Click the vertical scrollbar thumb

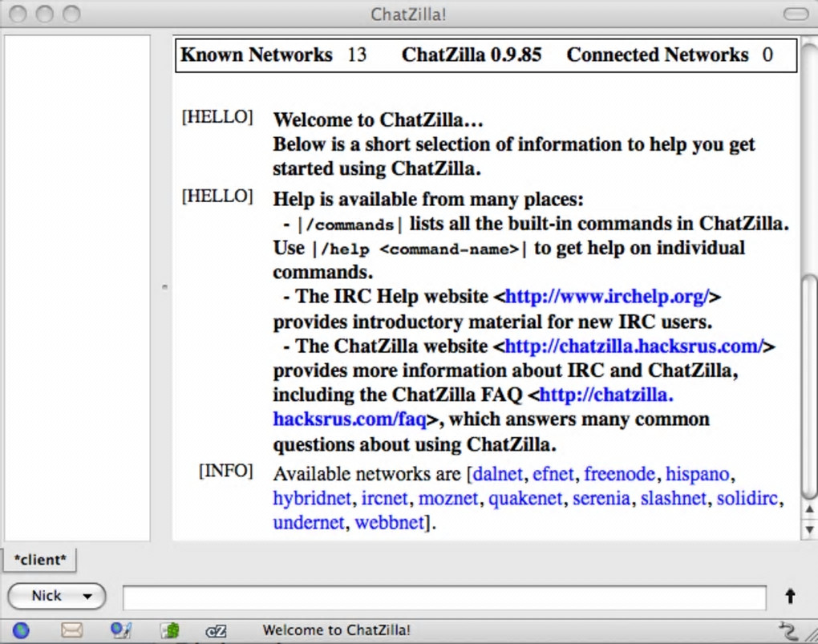(809, 387)
